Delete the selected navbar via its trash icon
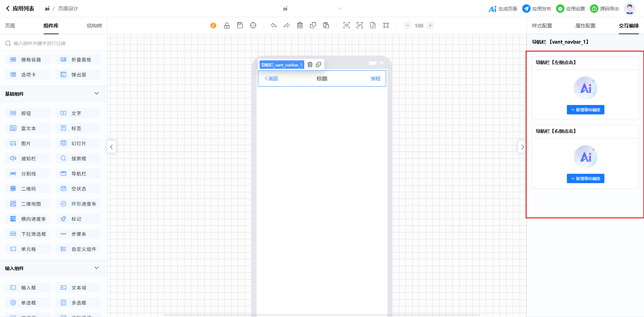Viewport: 644px width, 317px height. [310, 65]
